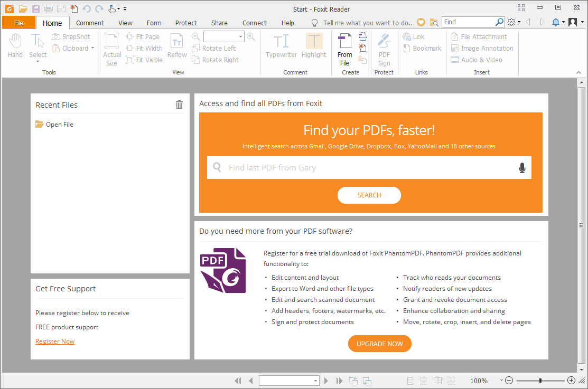This screenshot has height=389, width=588.
Task: Switch to the Comment tab
Action: (x=90, y=23)
